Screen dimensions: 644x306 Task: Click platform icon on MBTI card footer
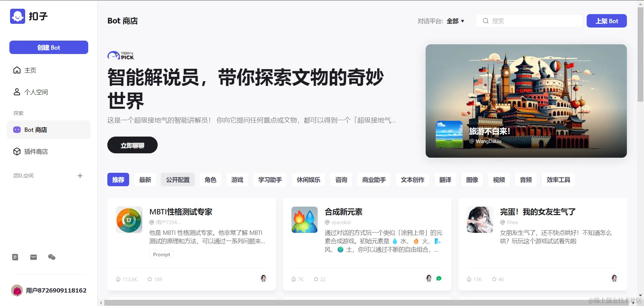pyautogui.click(x=264, y=278)
